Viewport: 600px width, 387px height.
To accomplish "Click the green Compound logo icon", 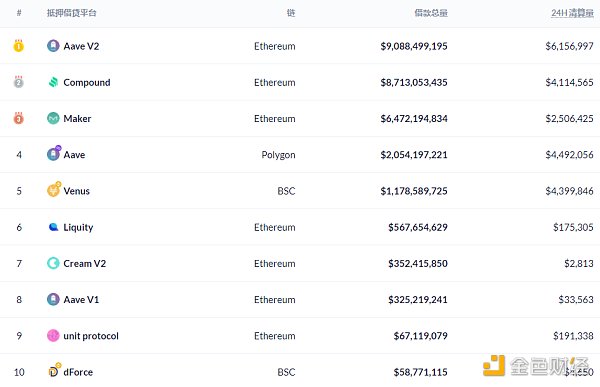I will pyautogui.click(x=53, y=82).
